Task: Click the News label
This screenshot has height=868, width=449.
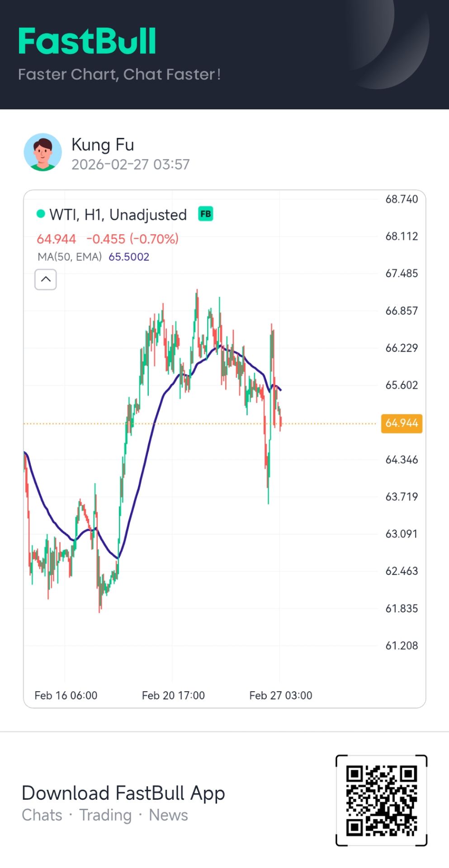Action: [168, 815]
